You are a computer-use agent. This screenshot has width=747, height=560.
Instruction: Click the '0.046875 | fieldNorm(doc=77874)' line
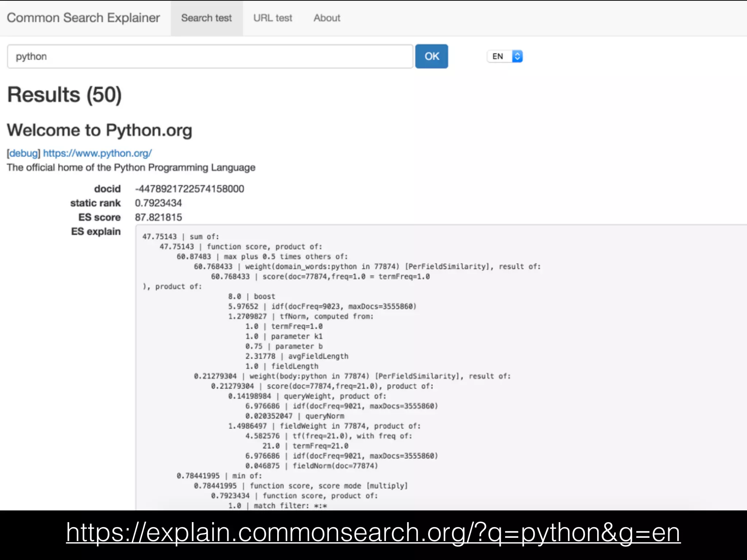coord(311,466)
